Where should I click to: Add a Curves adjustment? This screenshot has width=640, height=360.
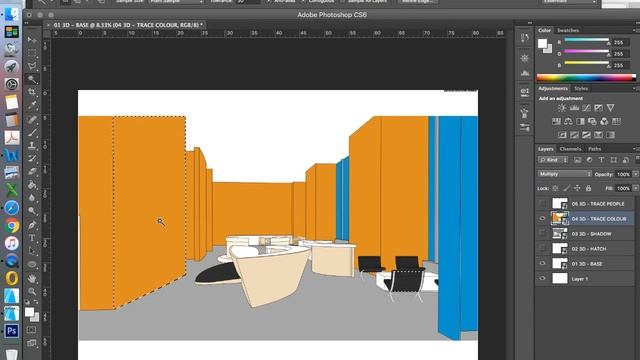tap(586, 108)
